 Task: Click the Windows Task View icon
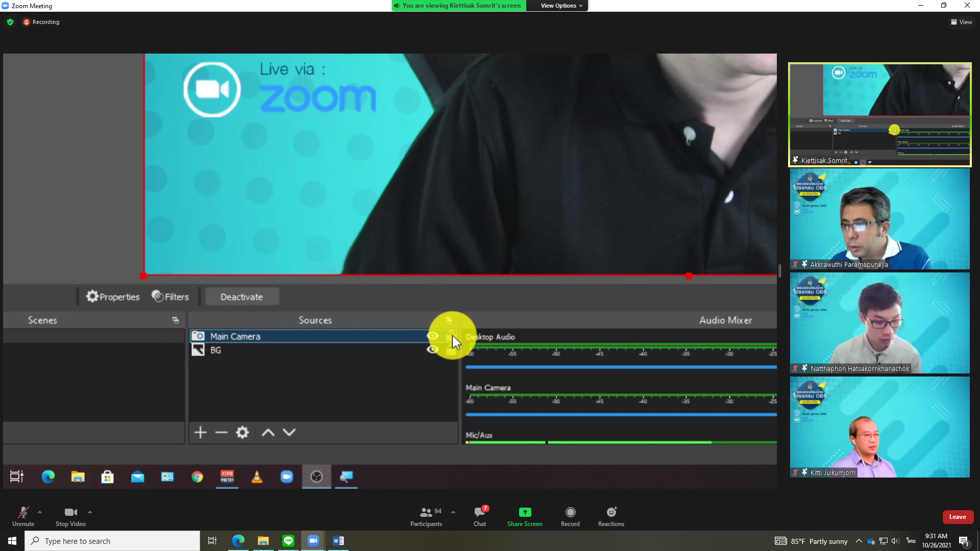(x=212, y=541)
